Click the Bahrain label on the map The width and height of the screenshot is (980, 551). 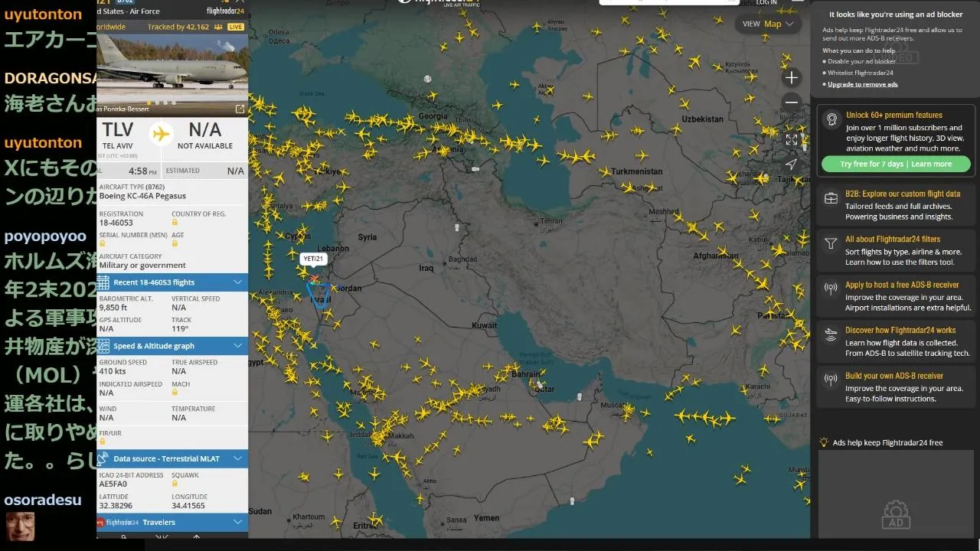point(526,375)
